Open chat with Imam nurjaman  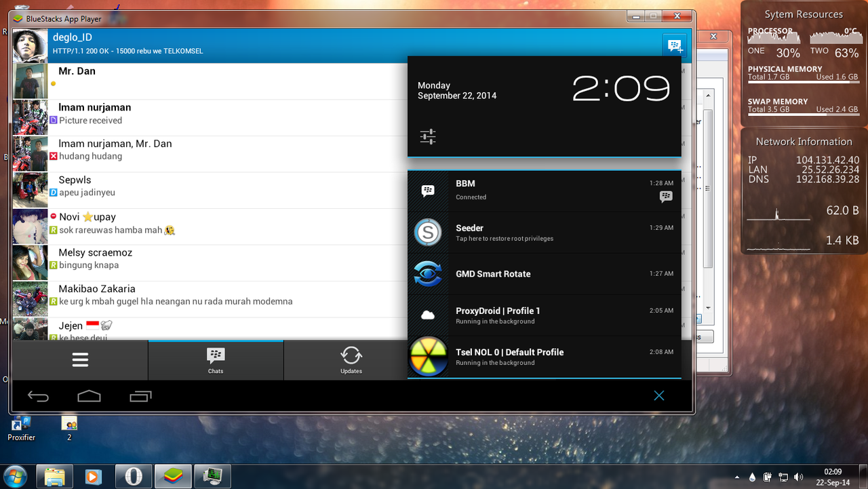tap(210, 118)
